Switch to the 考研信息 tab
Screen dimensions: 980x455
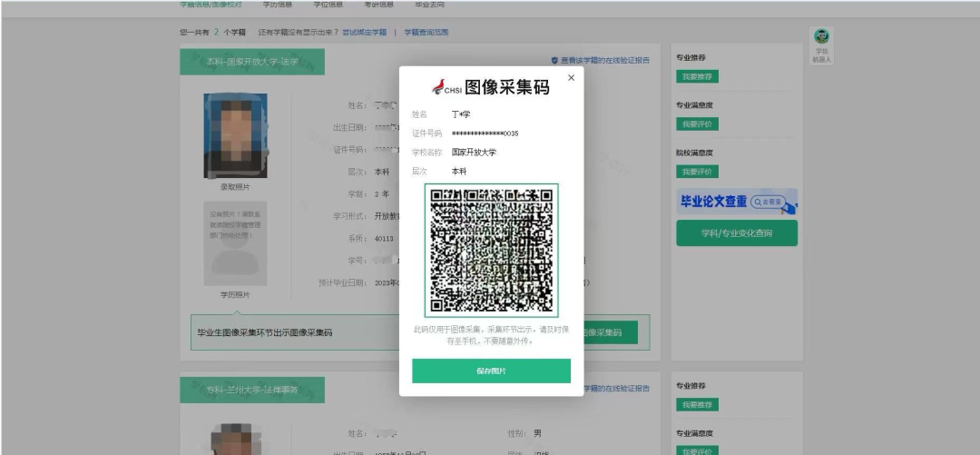click(378, 4)
